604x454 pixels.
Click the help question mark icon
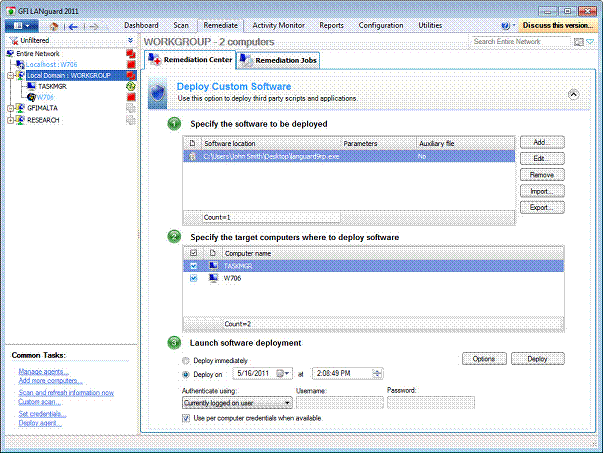tap(505, 26)
